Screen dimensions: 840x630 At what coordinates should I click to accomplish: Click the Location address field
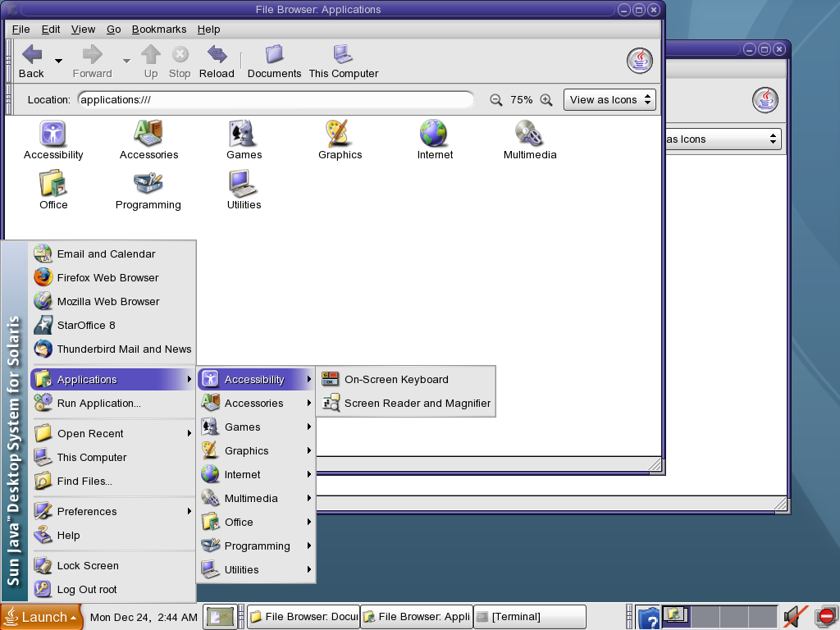click(x=276, y=100)
